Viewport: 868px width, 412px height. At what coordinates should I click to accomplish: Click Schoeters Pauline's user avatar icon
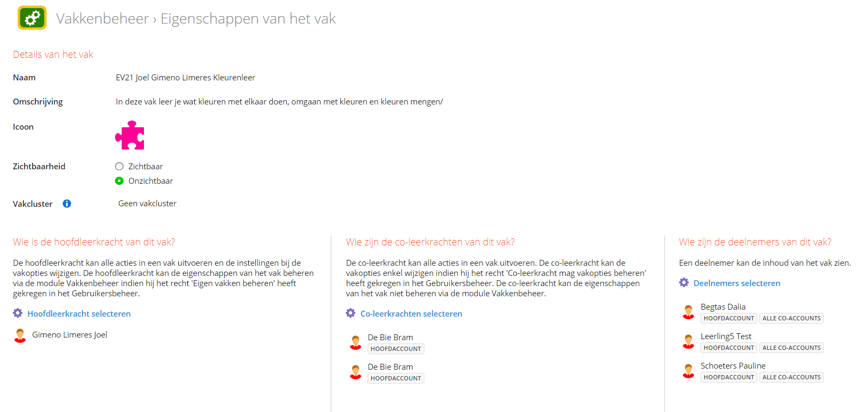point(689,371)
